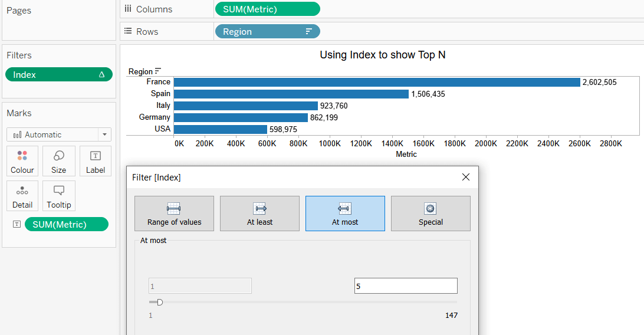Click the USA bar in the chart

tap(221, 129)
